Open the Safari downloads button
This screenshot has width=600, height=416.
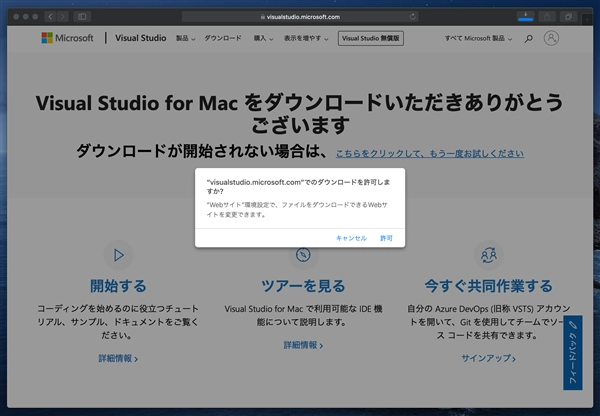[x=525, y=16]
